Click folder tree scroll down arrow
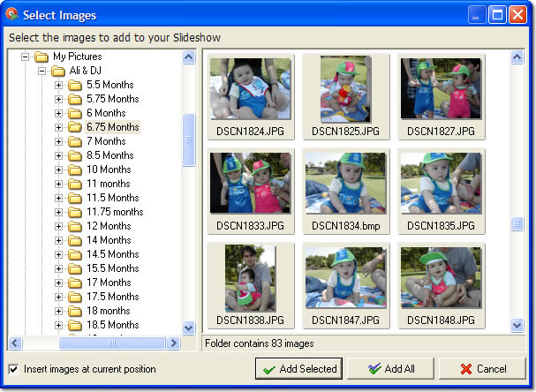 coord(189,328)
